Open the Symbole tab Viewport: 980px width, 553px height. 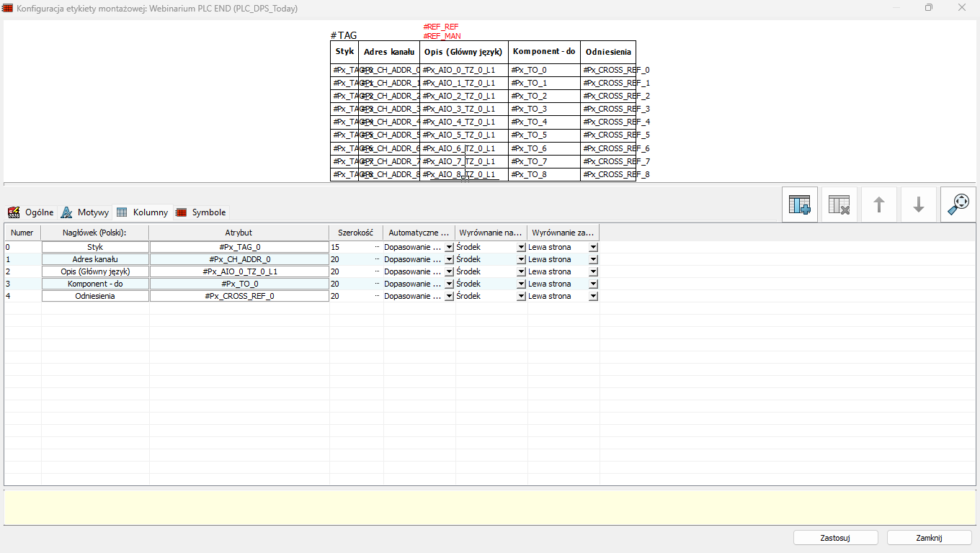pos(208,212)
